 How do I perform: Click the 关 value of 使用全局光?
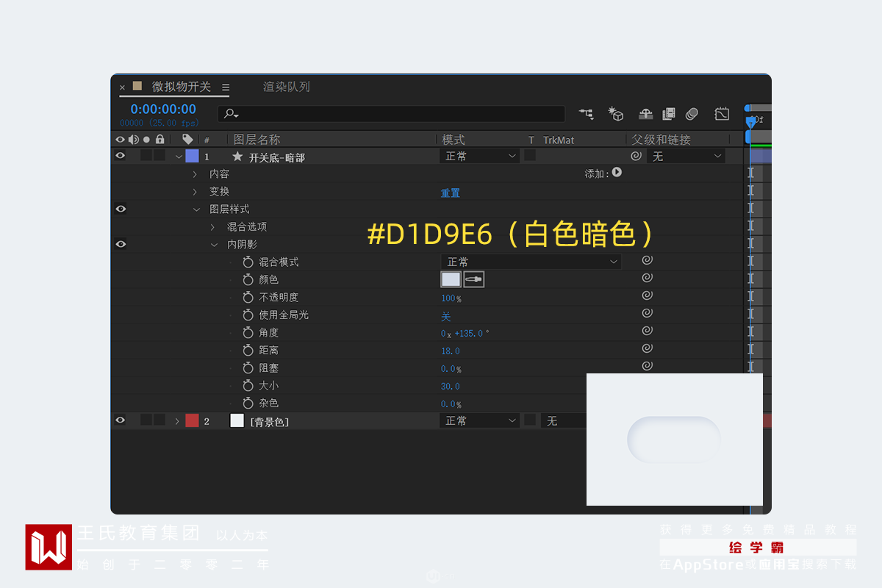(x=445, y=316)
